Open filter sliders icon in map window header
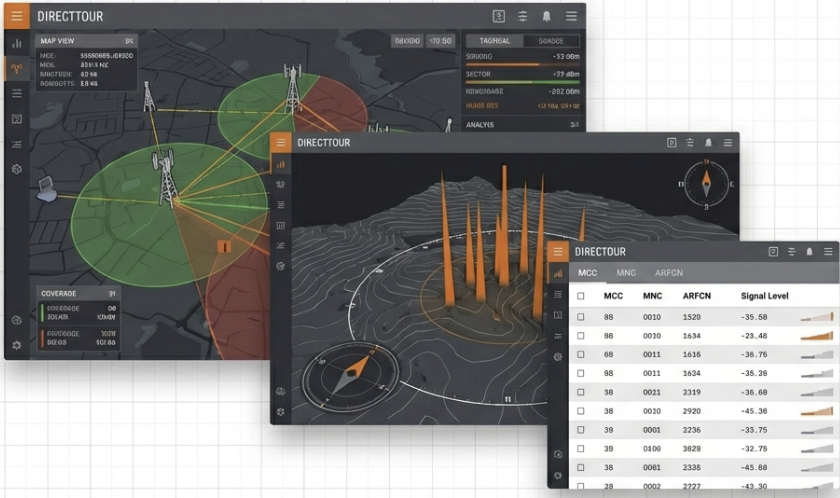The width and height of the screenshot is (840, 498). pos(522,17)
